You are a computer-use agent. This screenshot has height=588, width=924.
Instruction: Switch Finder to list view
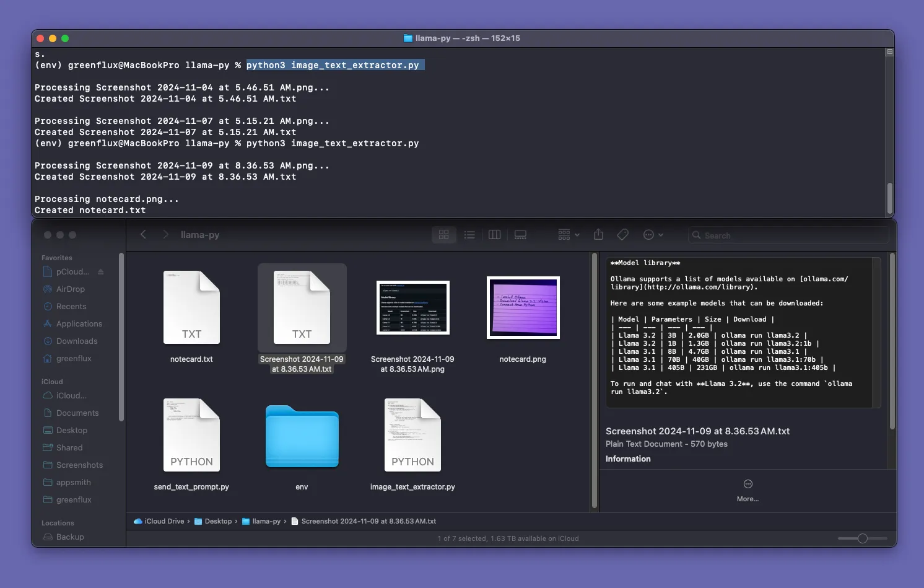pos(469,235)
